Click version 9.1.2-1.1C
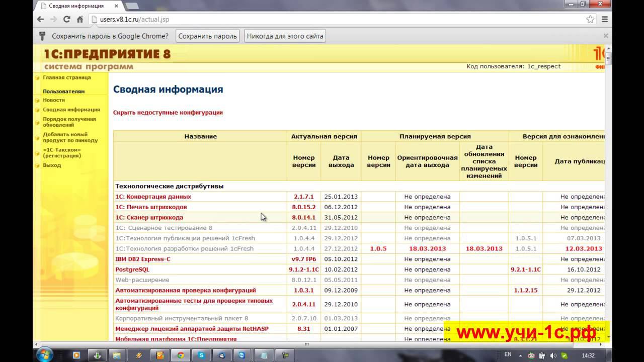Image resolution: width=644 pixels, height=362 pixels. click(x=304, y=269)
